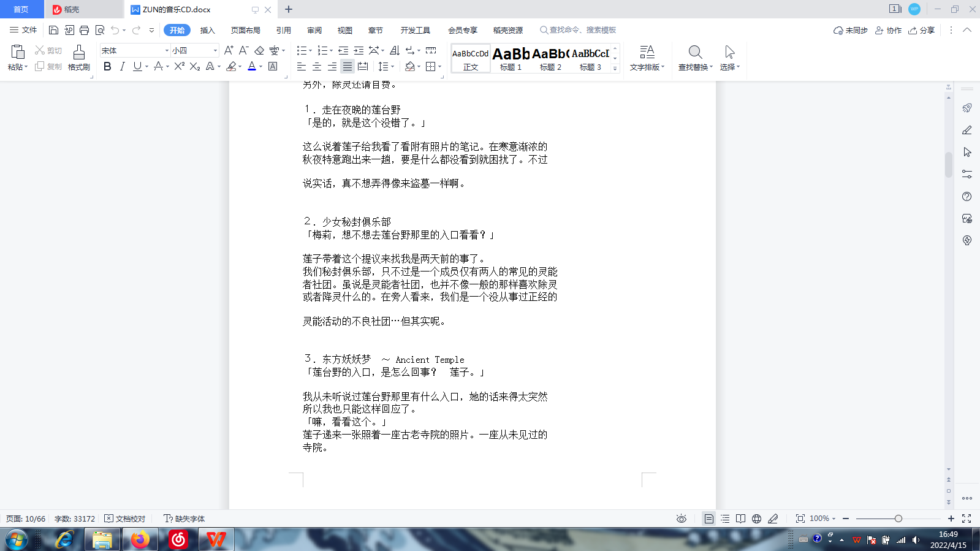Click the clear formatting eraser icon
Viewport: 980px width, 551px height.
point(259,50)
